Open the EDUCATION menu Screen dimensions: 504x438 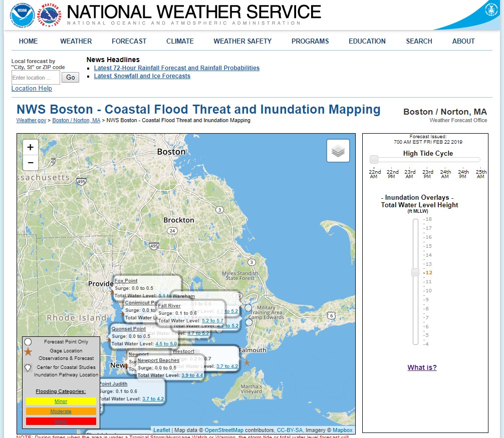click(x=367, y=41)
